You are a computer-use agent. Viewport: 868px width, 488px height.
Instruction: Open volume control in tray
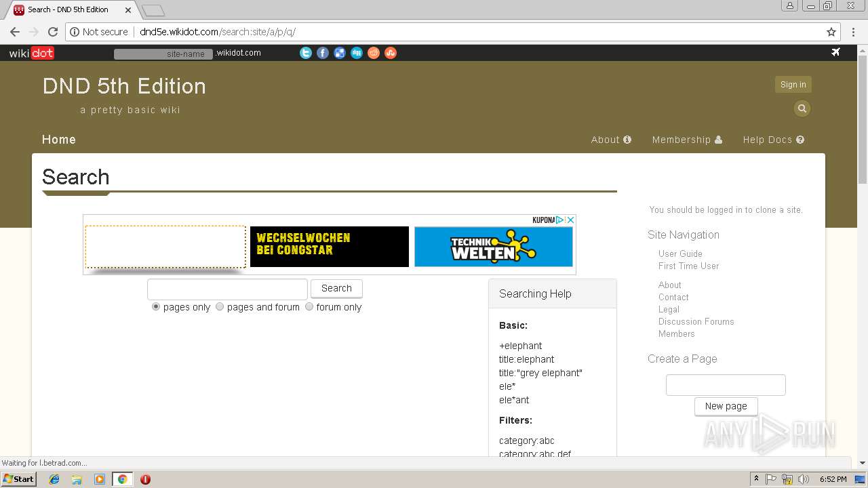coord(804,479)
